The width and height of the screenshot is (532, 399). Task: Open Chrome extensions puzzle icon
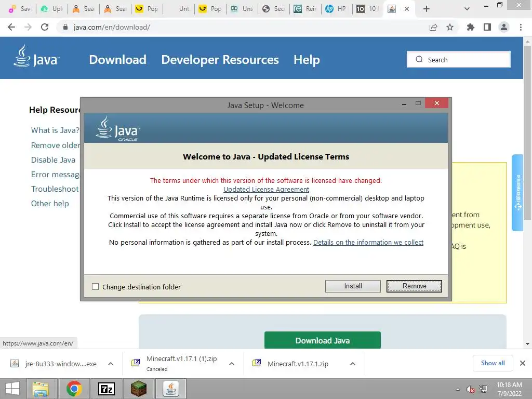coord(470,27)
